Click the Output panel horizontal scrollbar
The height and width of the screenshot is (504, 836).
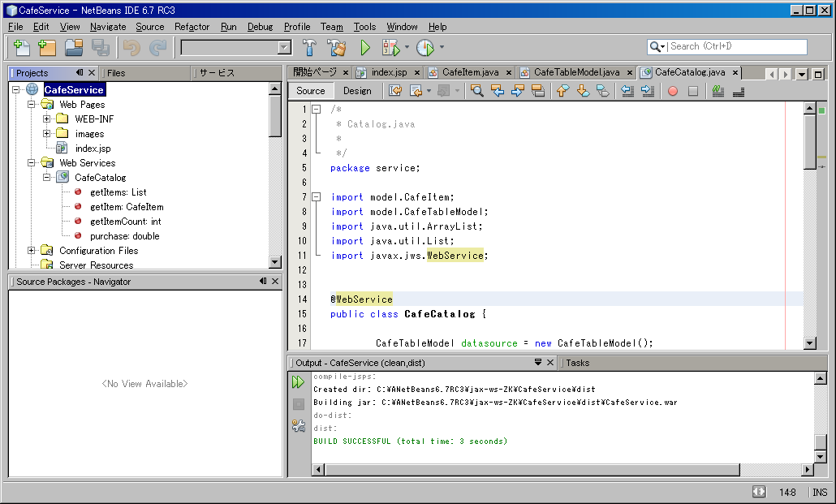(532, 469)
